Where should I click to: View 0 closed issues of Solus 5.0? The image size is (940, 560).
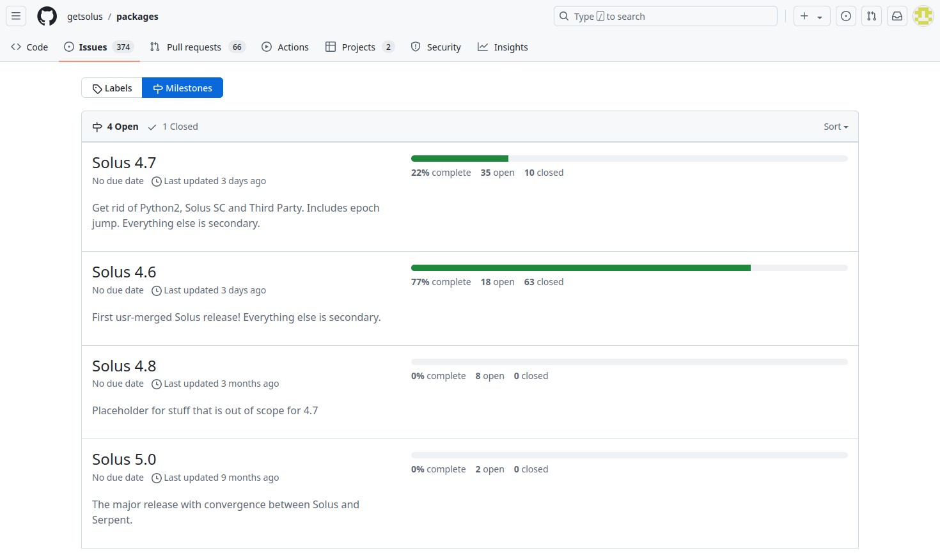click(531, 469)
